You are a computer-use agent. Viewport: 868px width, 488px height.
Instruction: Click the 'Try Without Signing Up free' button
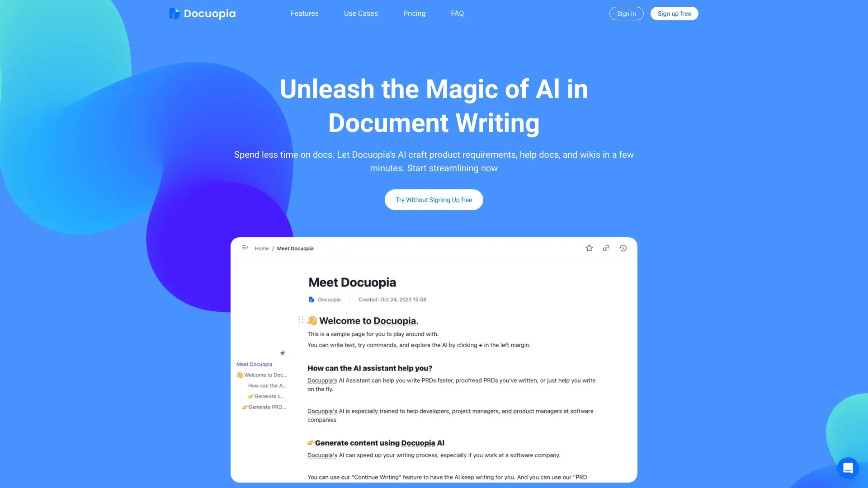434,200
